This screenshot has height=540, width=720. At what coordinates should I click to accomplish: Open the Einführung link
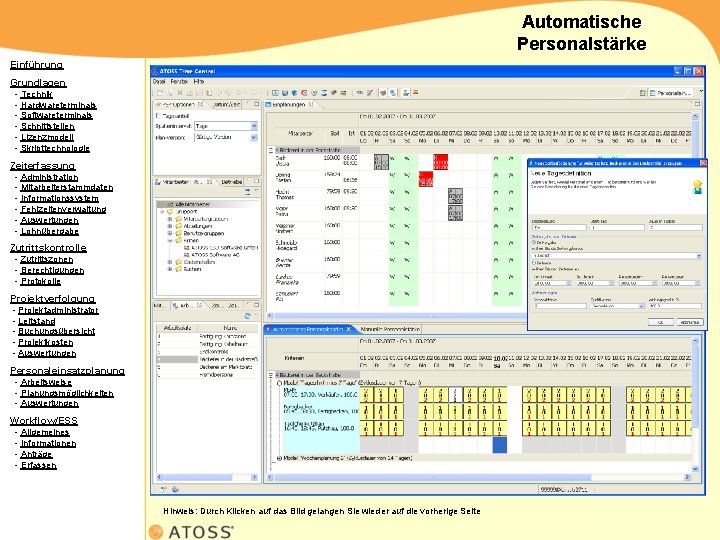click(x=37, y=65)
